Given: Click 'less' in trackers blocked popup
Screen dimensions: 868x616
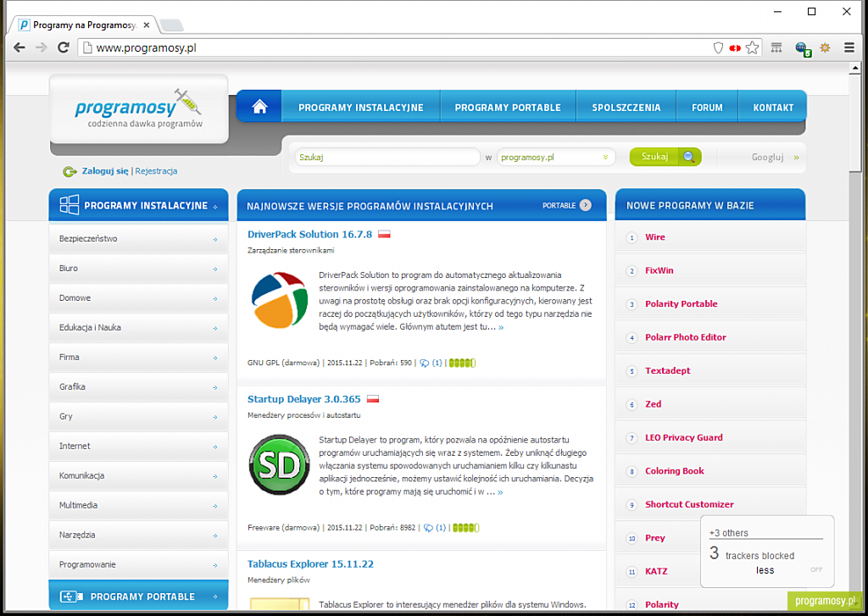Looking at the screenshot, I should coord(765,570).
